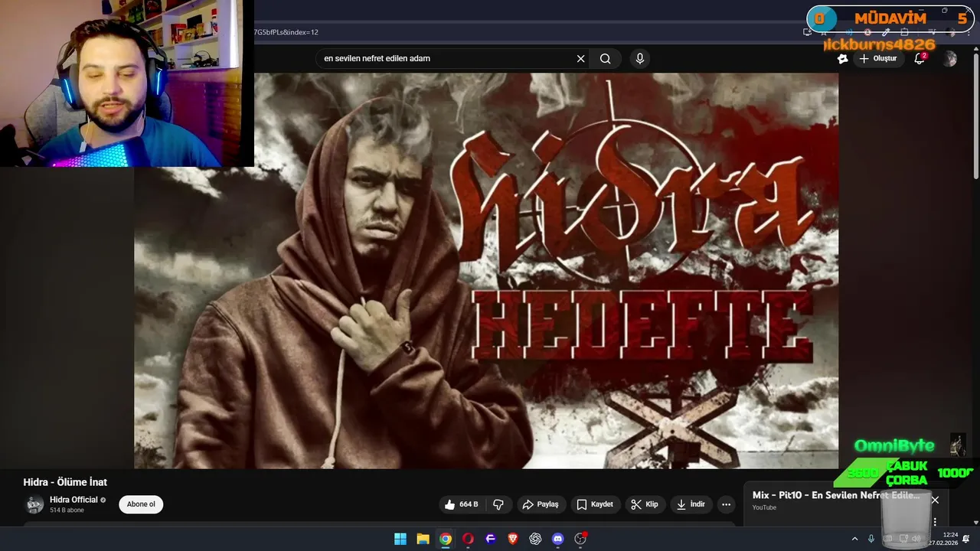Open the YouTube notifications bell
The height and width of the screenshot is (551, 980).
[920, 59]
